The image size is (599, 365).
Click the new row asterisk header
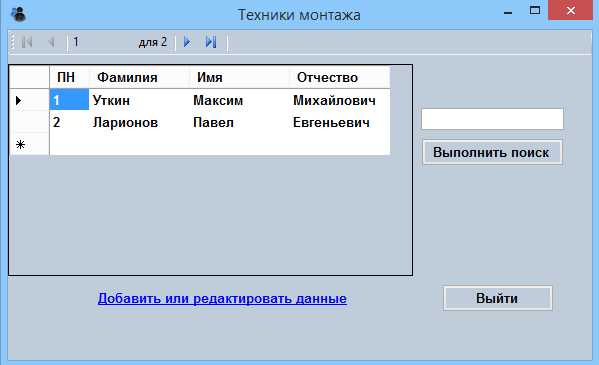pos(29,144)
